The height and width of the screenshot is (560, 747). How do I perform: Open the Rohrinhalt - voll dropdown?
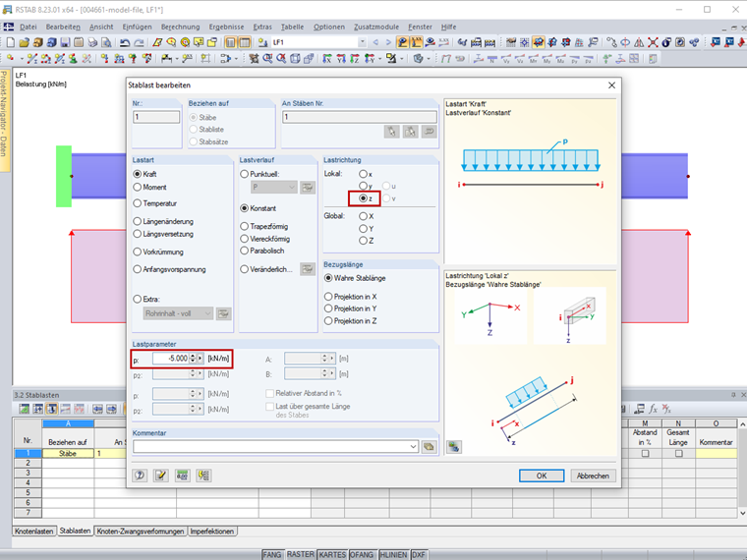pos(207,313)
